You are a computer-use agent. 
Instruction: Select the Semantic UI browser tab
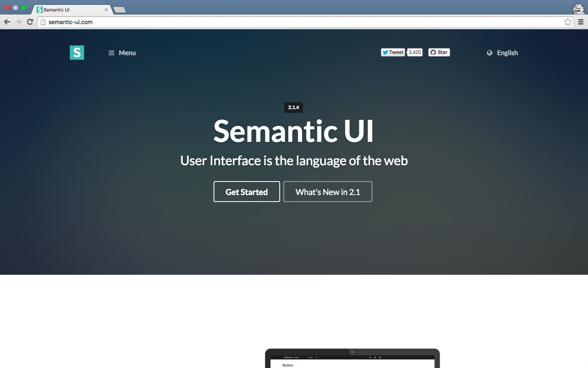[x=72, y=10]
